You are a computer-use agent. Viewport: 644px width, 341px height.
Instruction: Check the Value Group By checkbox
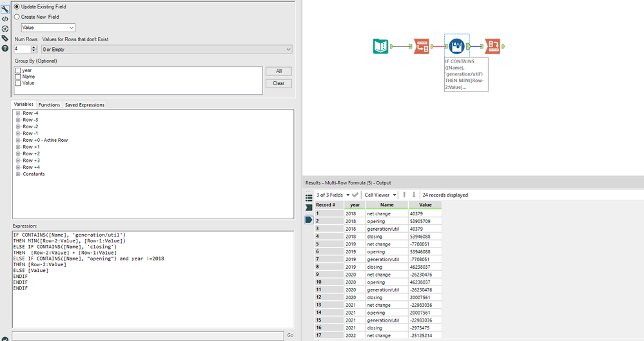pyautogui.click(x=18, y=83)
